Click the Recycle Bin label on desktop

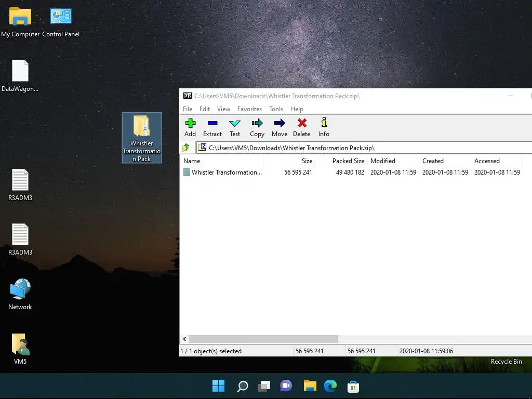click(x=506, y=362)
